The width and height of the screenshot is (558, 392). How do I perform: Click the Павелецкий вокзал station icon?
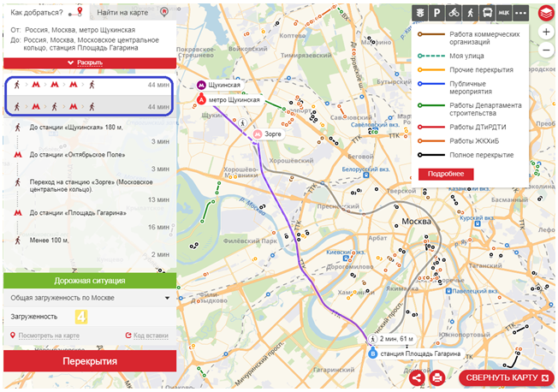[449, 291]
